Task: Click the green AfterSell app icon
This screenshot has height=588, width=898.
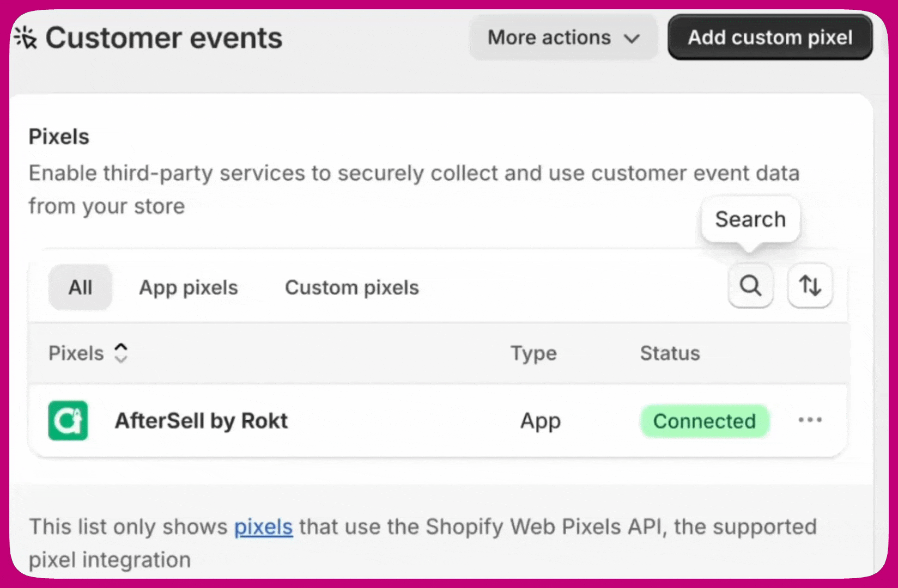Action: (x=68, y=420)
